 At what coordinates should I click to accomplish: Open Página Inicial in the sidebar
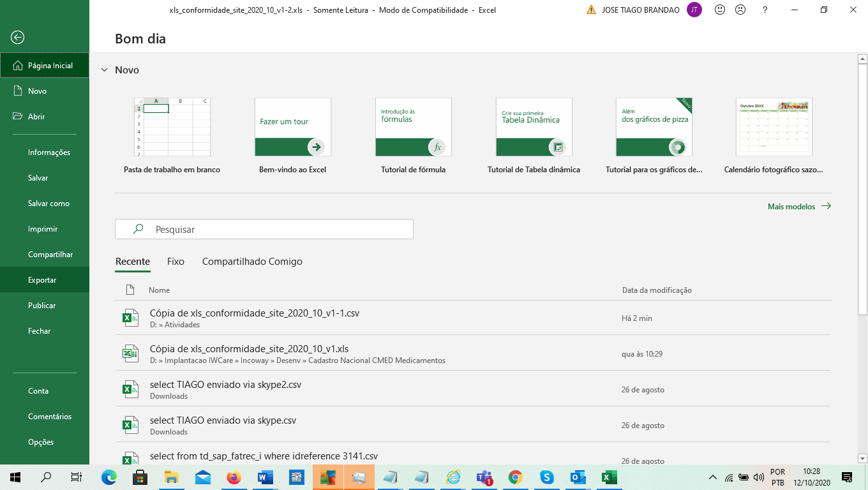coord(45,66)
